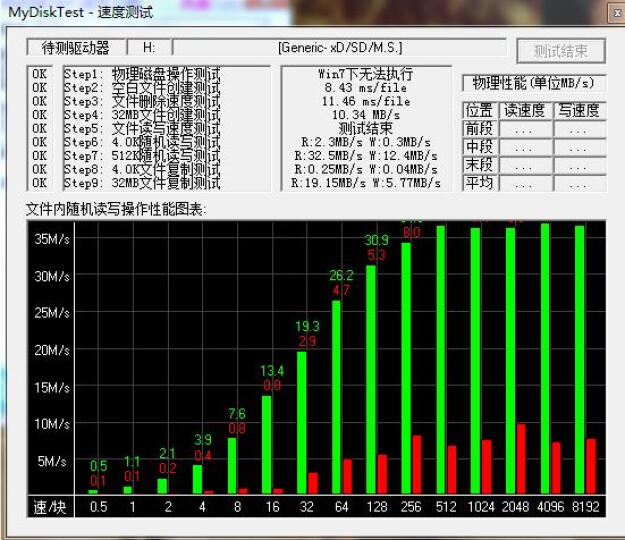Viewport: 625px width, 540px height.
Task: Select Step3 文件删除速度测试 row
Action: point(142,101)
